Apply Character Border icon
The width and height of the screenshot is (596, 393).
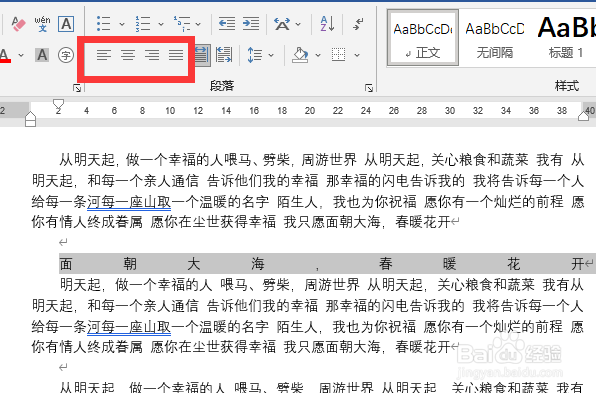click(66, 24)
